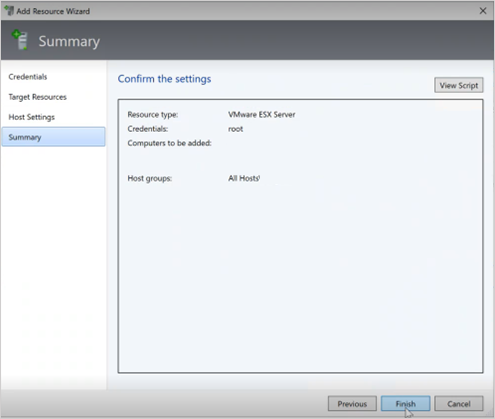495x419 pixels.
Task: Select the Summary step in sidebar
Action: [x=53, y=137]
